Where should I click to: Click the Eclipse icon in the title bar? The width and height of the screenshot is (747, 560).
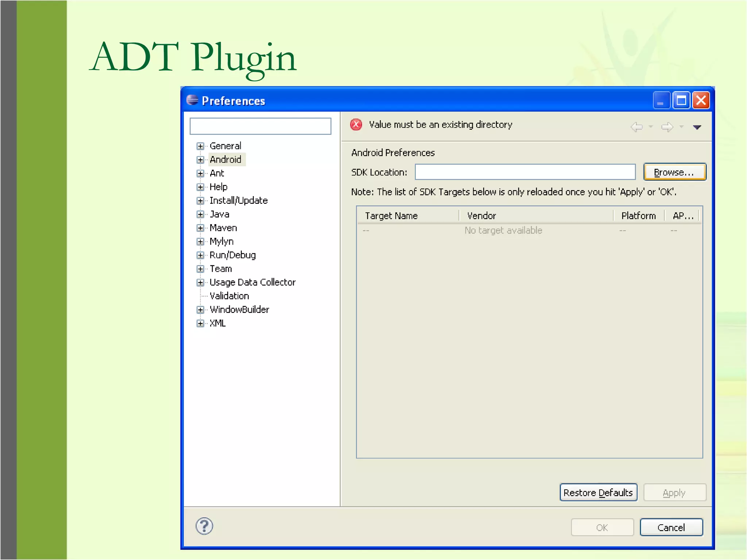click(192, 100)
